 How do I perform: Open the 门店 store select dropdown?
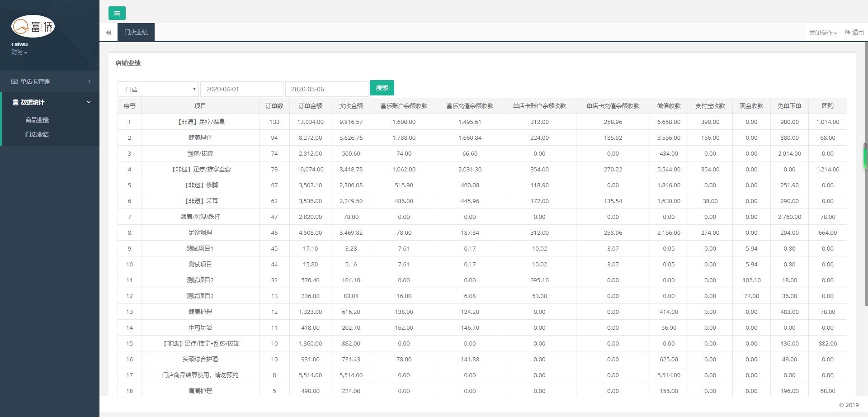pos(158,89)
